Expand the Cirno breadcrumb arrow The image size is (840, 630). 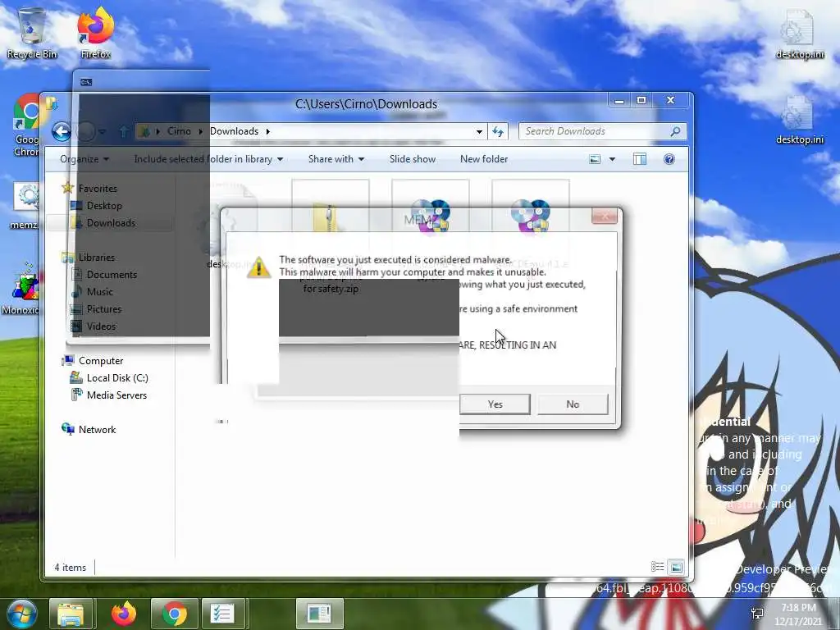click(x=200, y=131)
